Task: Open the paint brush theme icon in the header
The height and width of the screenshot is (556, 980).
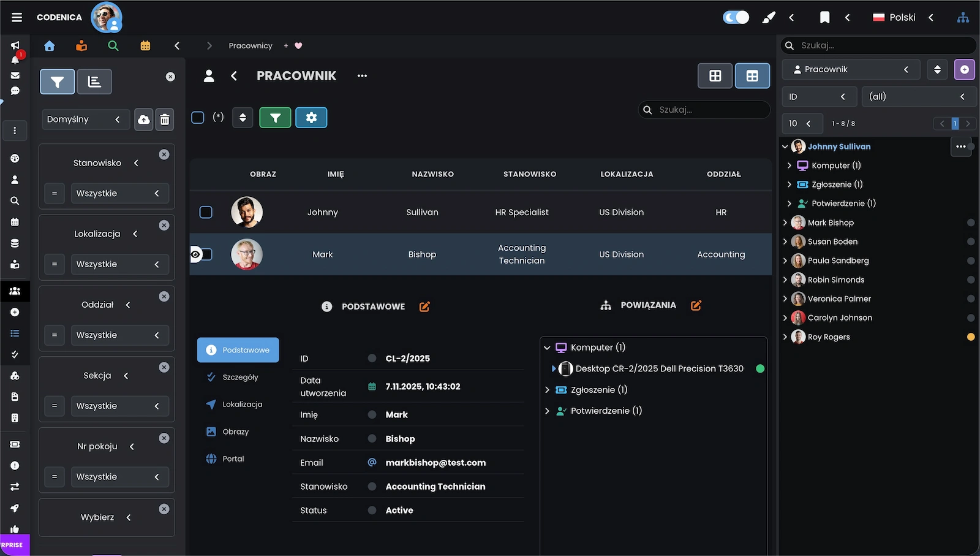Action: coord(768,18)
